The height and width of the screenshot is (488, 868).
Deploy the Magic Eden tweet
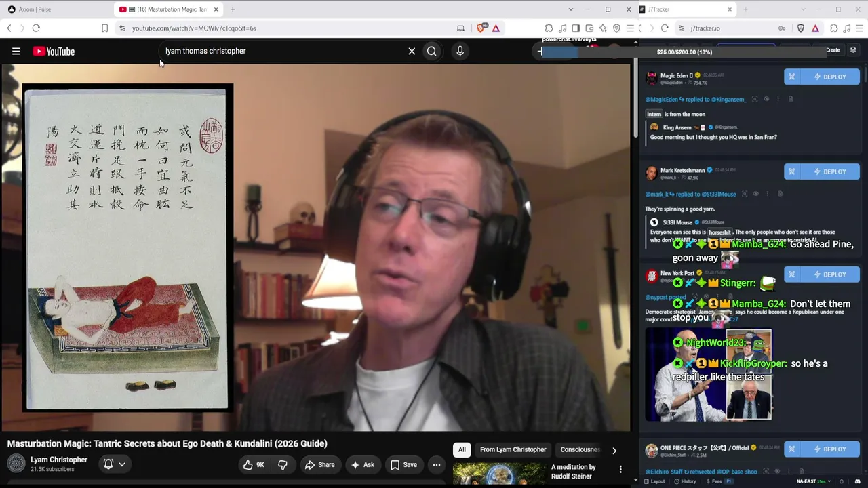click(x=830, y=77)
